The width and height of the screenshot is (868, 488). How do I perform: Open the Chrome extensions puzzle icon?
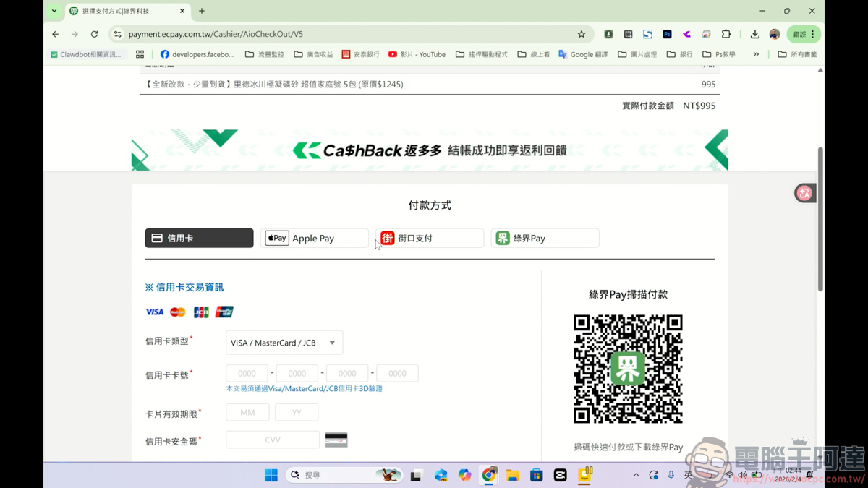coord(726,34)
